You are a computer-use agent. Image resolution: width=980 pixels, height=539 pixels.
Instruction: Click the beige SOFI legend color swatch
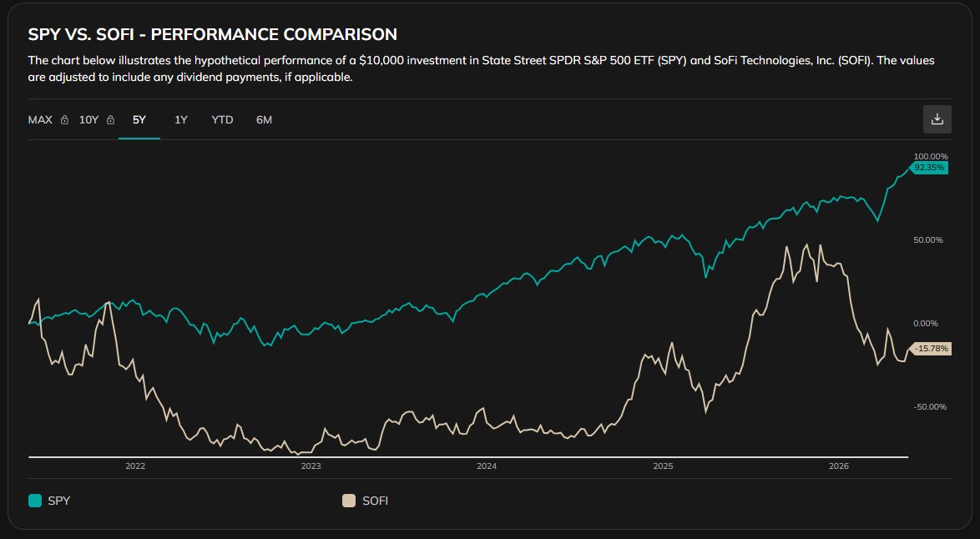point(349,501)
